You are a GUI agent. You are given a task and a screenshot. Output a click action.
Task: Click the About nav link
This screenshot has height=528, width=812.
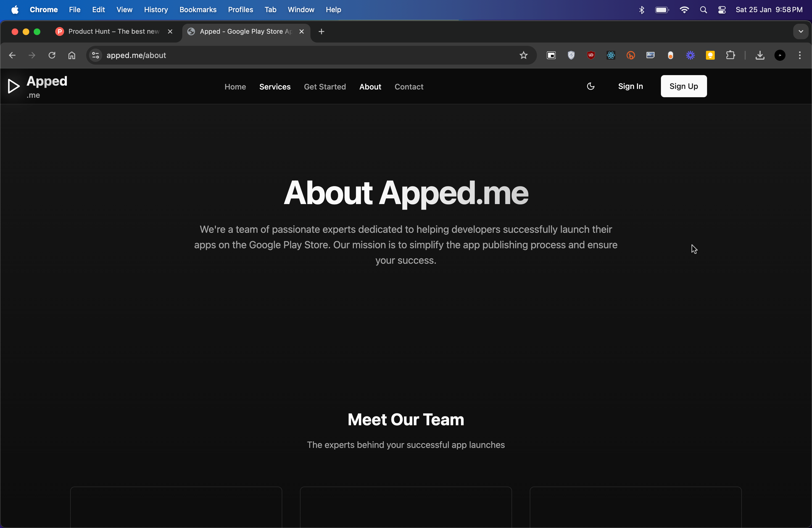[x=370, y=87]
